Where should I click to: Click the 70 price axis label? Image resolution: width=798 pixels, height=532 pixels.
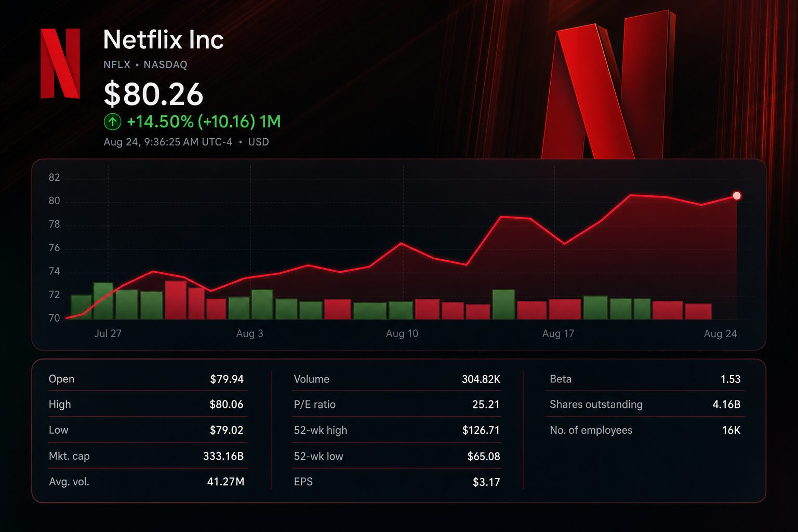click(54, 318)
